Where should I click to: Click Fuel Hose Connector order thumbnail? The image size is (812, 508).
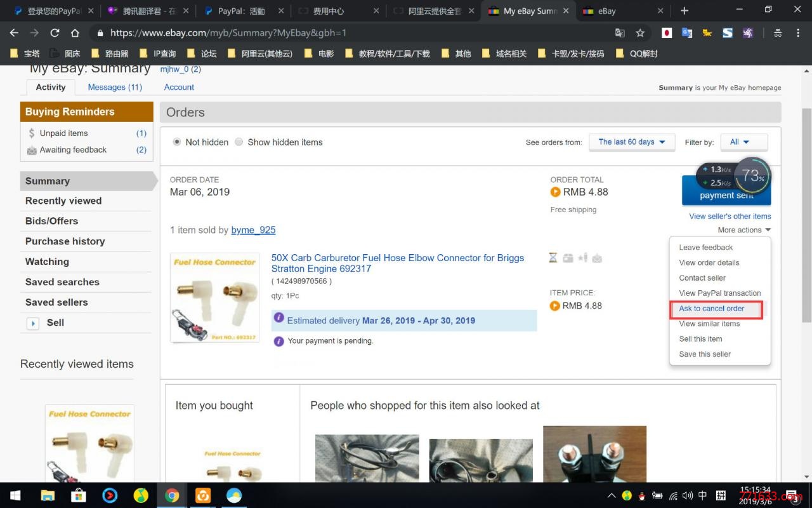(x=214, y=298)
